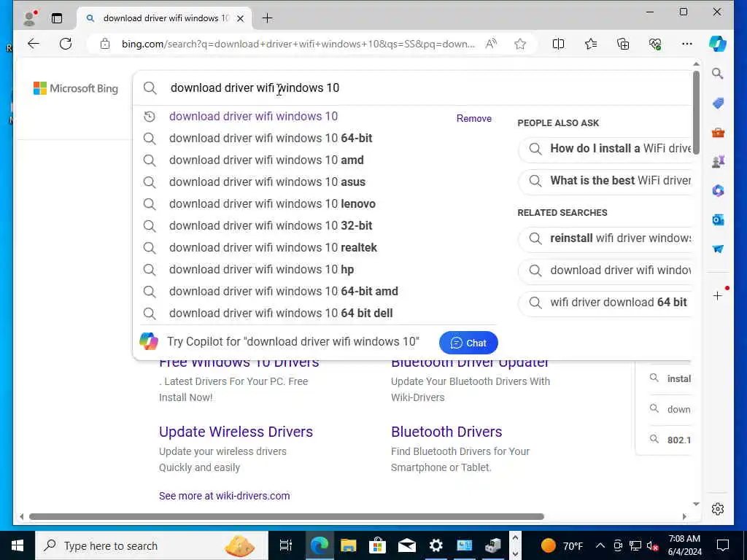Activate Read aloud icon in address bar
This screenshot has width=747, height=560.
(491, 44)
